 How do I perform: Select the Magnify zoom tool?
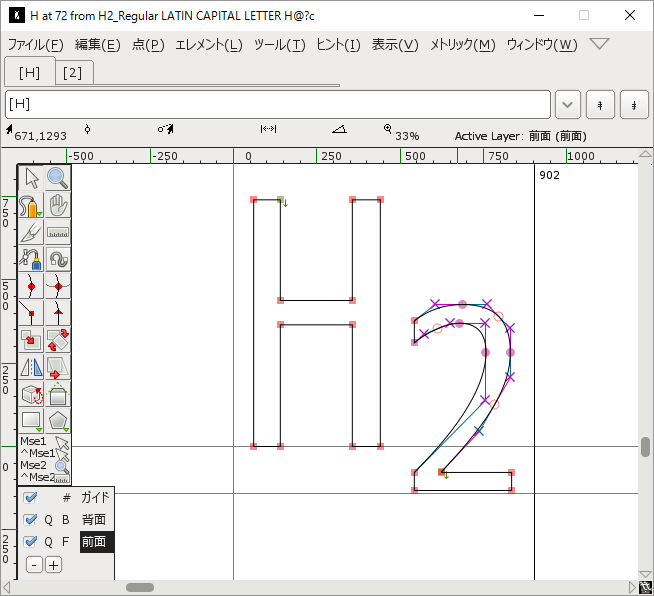click(x=58, y=178)
